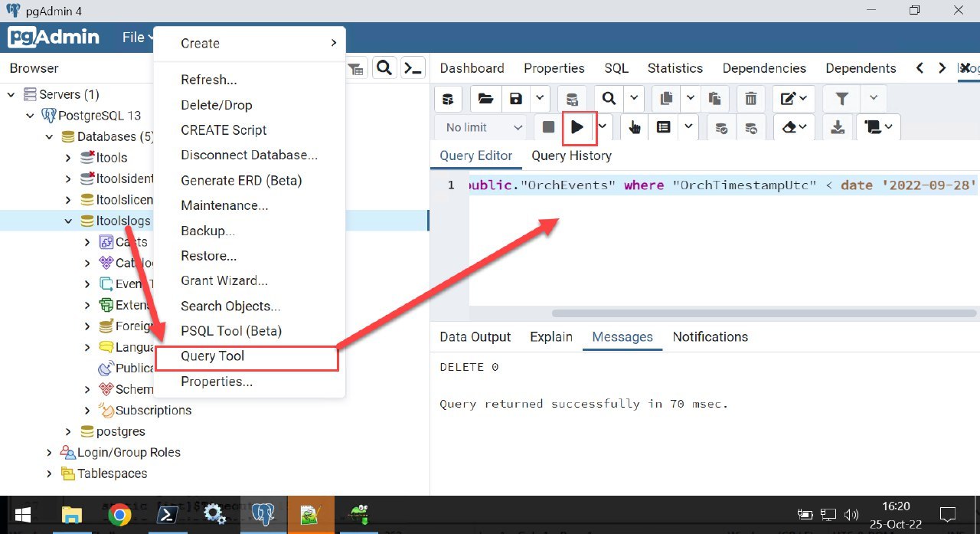Click the Rollback database icon

click(x=751, y=127)
